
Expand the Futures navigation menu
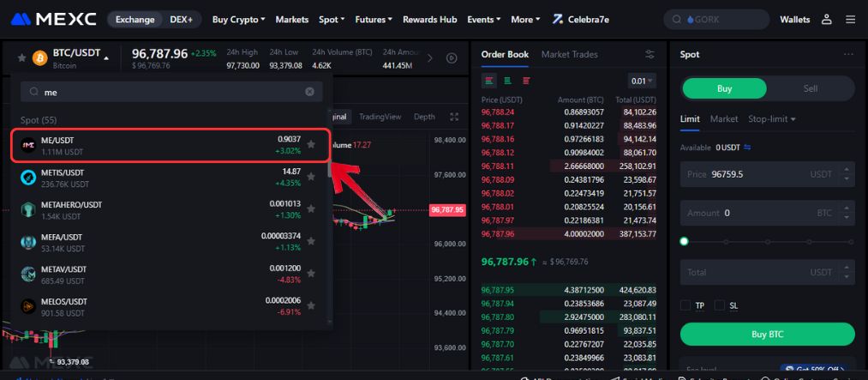coord(374,20)
